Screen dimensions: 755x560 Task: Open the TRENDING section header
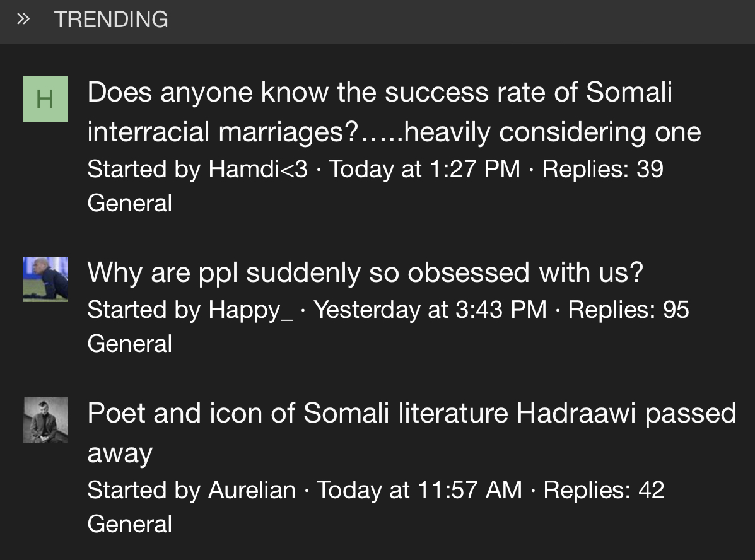point(111,20)
